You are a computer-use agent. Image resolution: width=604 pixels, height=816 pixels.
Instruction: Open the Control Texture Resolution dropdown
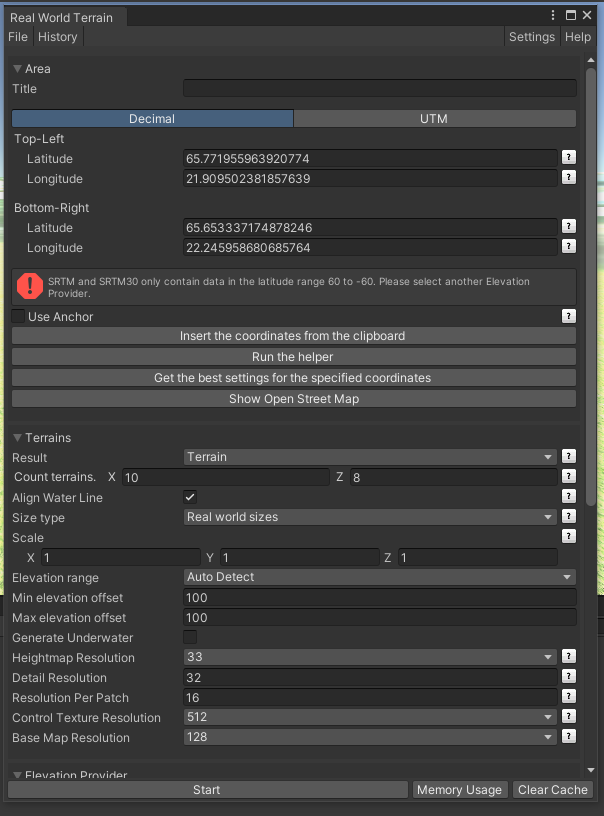370,717
